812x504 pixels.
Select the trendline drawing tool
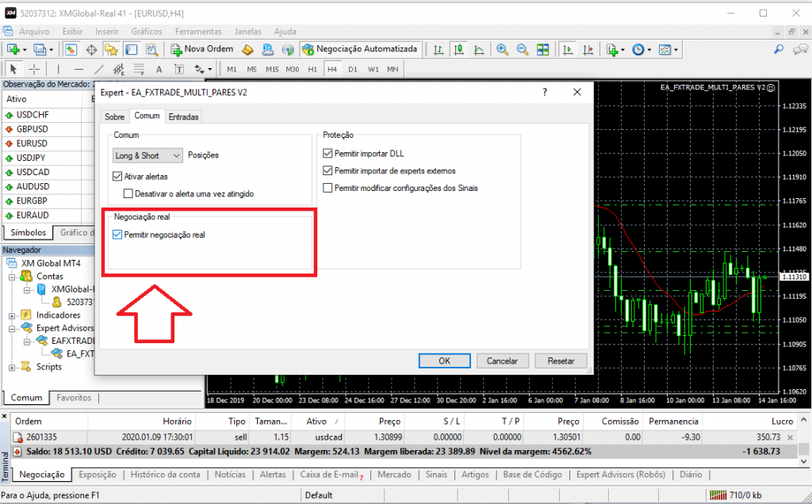(99, 69)
